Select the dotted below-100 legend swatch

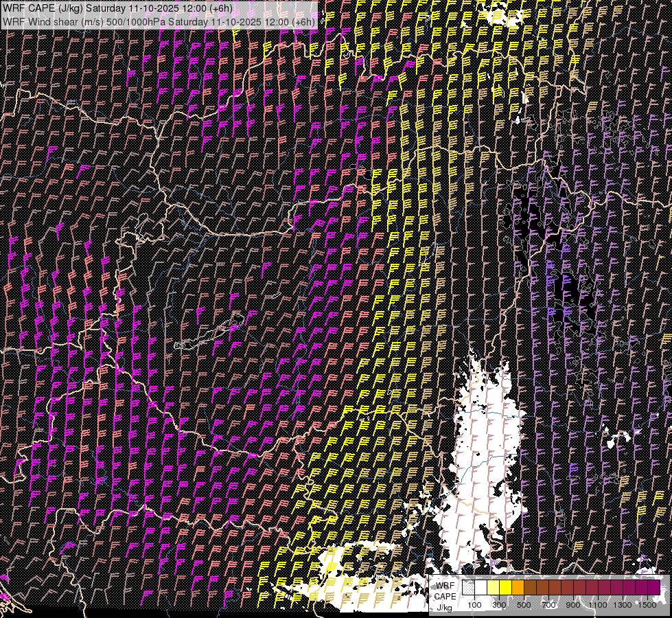(468, 587)
